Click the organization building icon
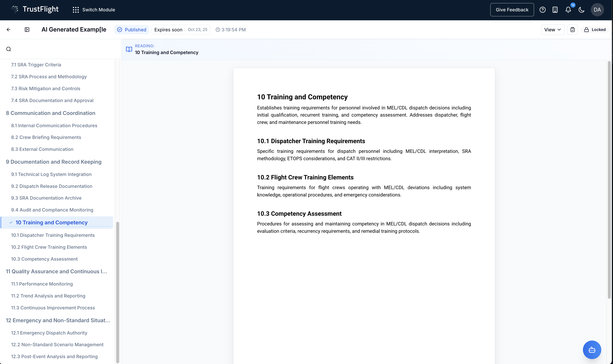This screenshot has height=364, width=613. [555, 10]
